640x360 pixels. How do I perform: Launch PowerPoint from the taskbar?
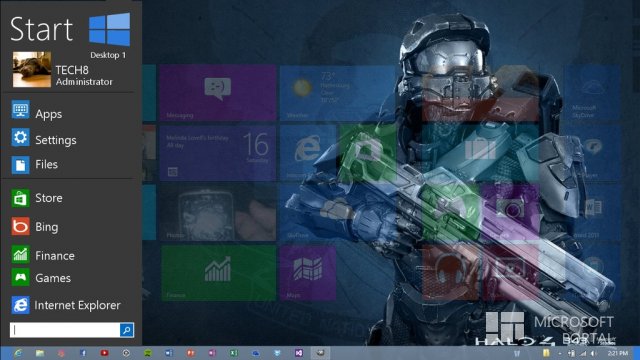[191, 353]
